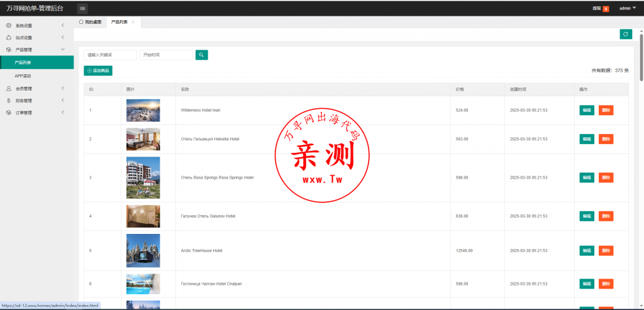The height and width of the screenshot is (310, 644).
Task: Click 删除 for Wilderness Hotel Inari
Action: [x=606, y=111]
